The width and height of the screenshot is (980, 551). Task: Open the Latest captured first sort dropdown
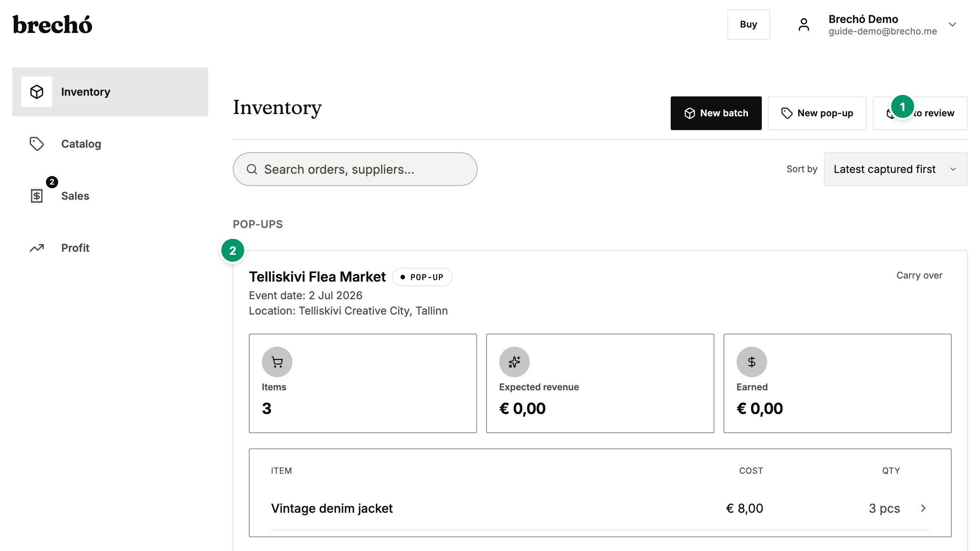896,169
